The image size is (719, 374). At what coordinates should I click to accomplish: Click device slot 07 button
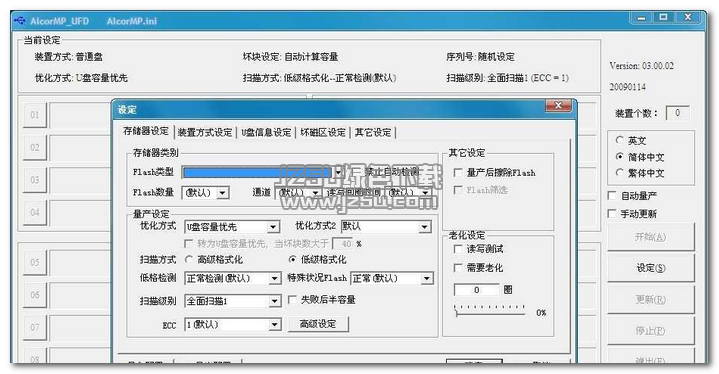35,327
